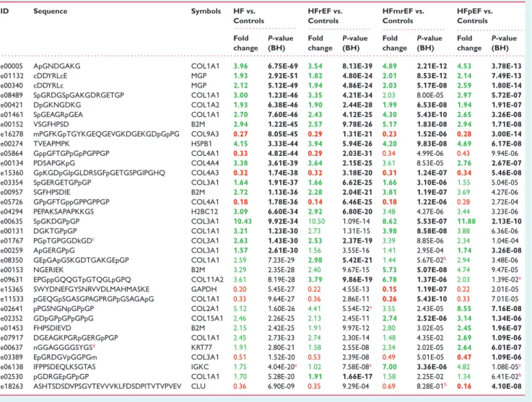
Task: Select sequence PEPAKSAPAPKKGS
Action: 64,211
